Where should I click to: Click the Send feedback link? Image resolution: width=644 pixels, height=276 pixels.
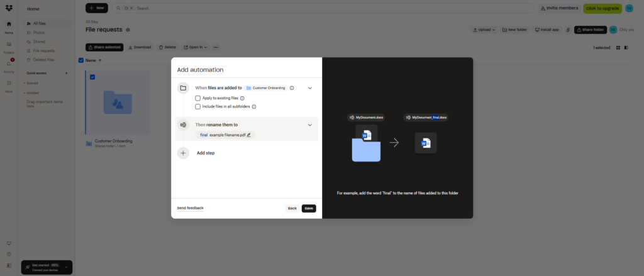click(x=190, y=207)
